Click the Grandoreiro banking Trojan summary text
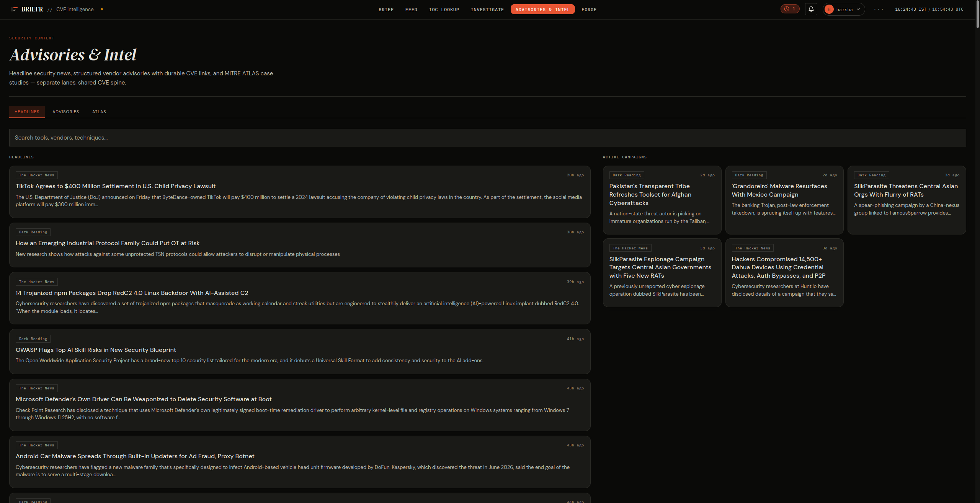Viewport: 980px width, 503px height. tap(784, 209)
